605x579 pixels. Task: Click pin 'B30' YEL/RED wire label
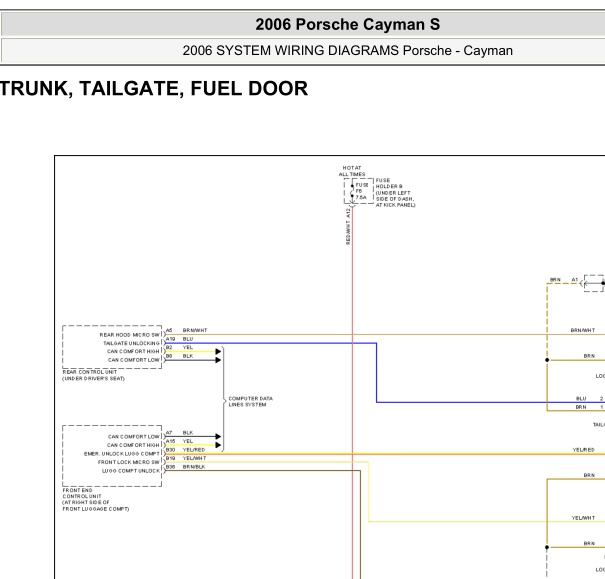185,450
